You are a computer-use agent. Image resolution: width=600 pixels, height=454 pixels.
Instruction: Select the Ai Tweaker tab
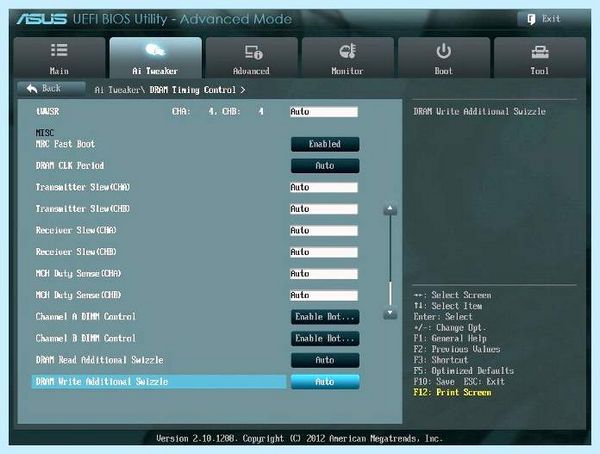tap(155, 58)
